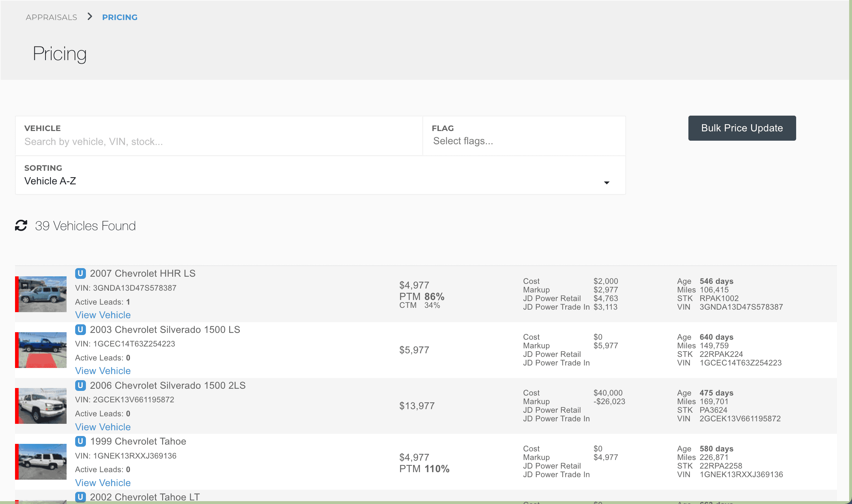The image size is (852, 504).
Task: Open View Vehicle link for 2007 HHR LS
Action: (x=103, y=315)
